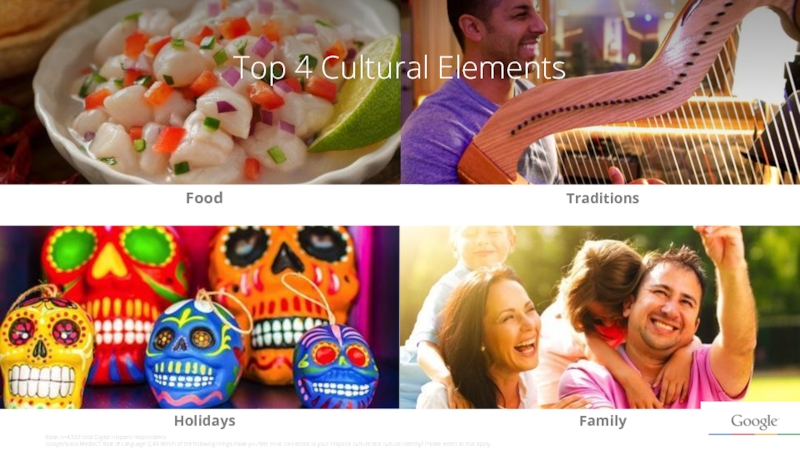This screenshot has height=450, width=800.
Task: Select the Traditions caption
Action: (603, 198)
